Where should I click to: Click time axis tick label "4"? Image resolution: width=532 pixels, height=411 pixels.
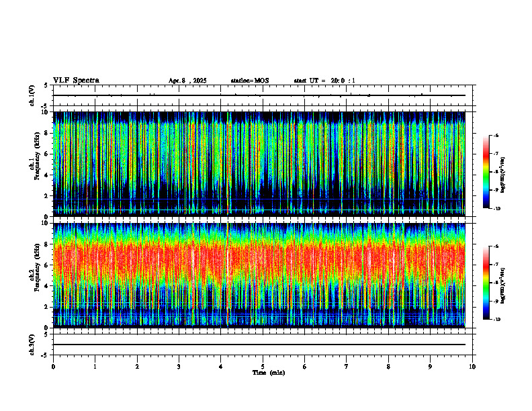pos(221,367)
